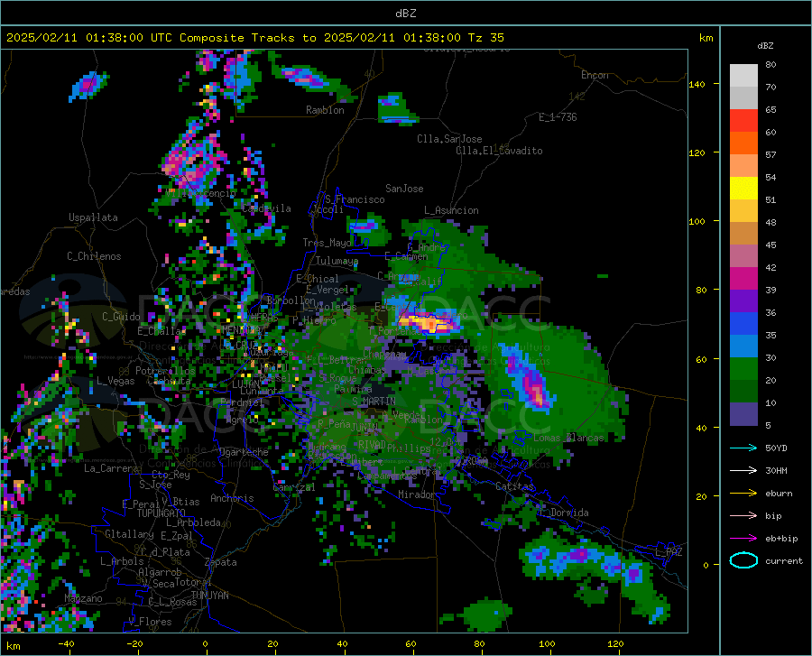The height and width of the screenshot is (656, 812).
Task: Click the 'km' label at the top right
Action: (706, 38)
